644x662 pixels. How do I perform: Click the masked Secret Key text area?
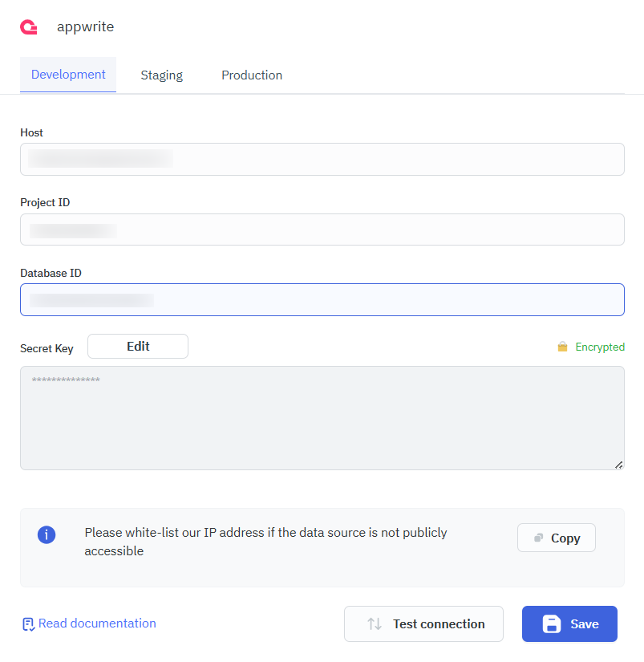point(321,417)
